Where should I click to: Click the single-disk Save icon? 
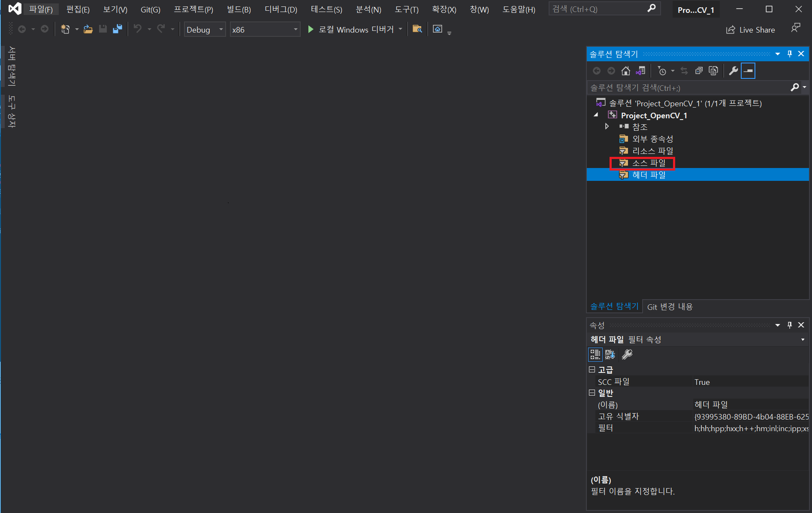(103, 29)
